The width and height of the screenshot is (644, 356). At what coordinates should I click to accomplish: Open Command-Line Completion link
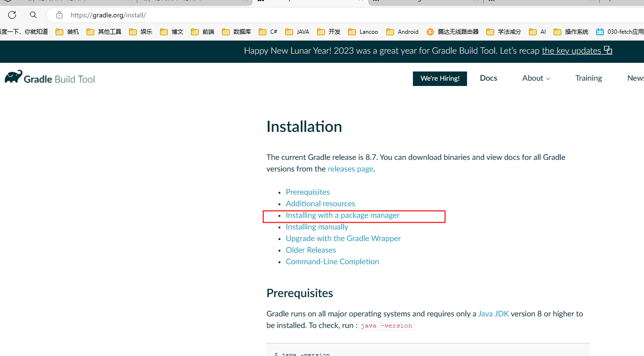(332, 261)
